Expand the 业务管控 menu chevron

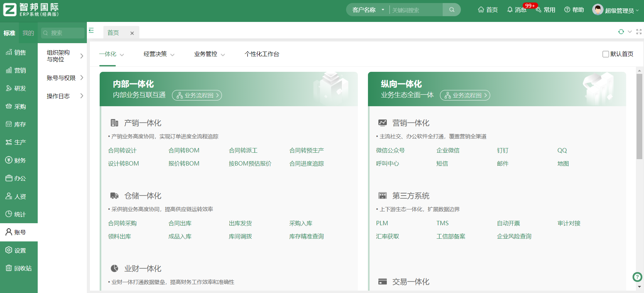223,55
